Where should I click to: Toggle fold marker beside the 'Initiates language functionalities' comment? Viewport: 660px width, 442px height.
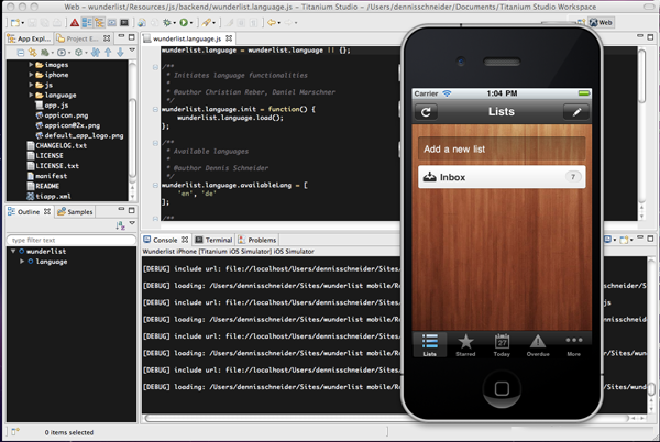155,67
